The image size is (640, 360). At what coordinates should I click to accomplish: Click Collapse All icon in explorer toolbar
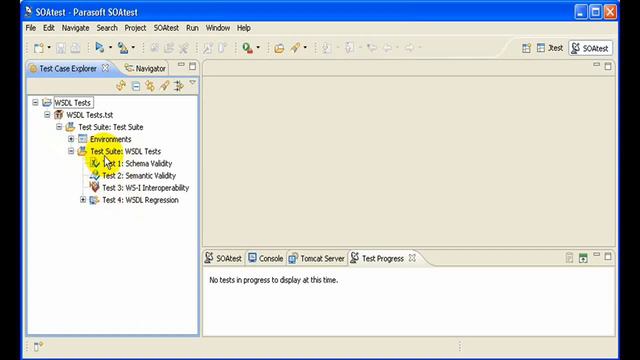tap(136, 86)
